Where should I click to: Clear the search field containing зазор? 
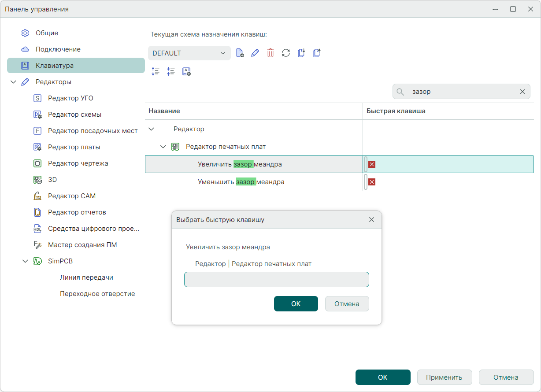[x=522, y=92]
